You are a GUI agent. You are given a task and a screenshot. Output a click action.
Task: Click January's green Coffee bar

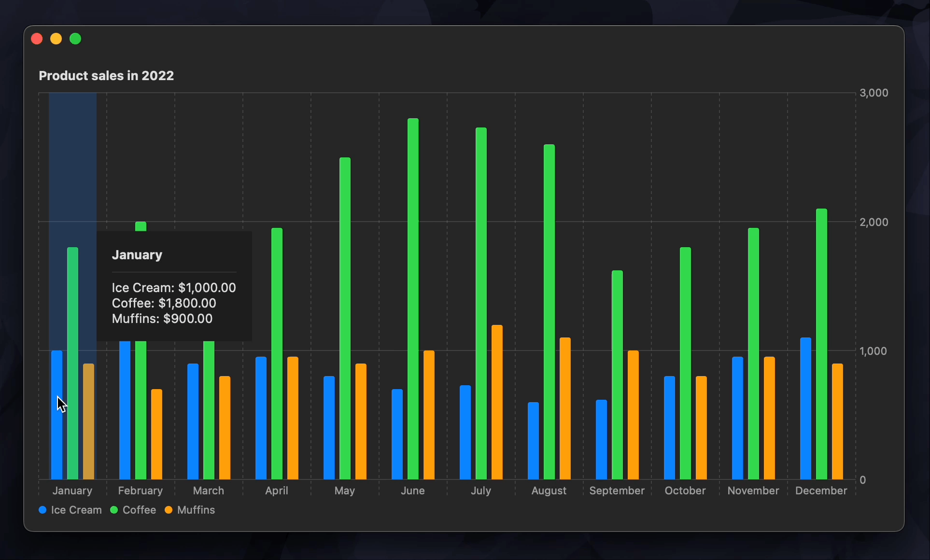click(73, 363)
